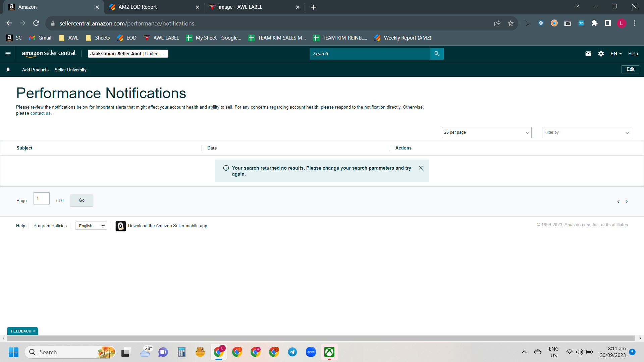Sort by the Subject column header
The width and height of the screenshot is (644, 362).
pyautogui.click(x=24, y=148)
